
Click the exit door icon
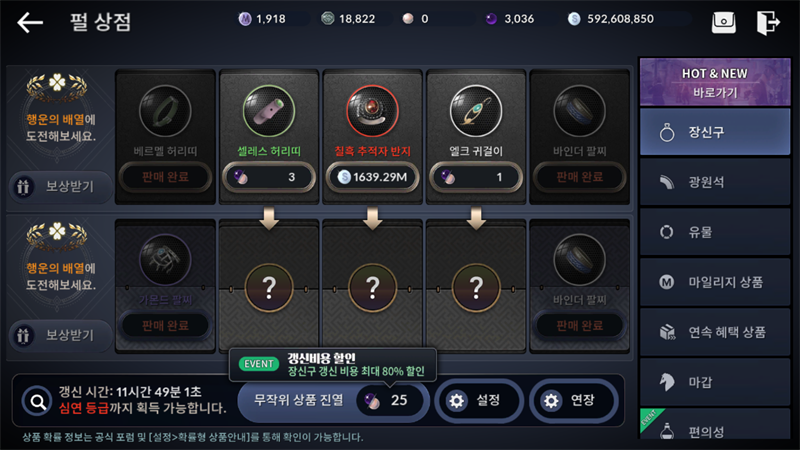(768, 22)
